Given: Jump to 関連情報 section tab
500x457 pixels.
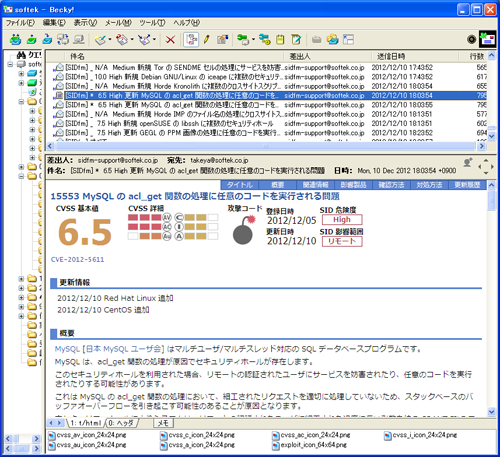Looking at the screenshot, I should (315, 185).
